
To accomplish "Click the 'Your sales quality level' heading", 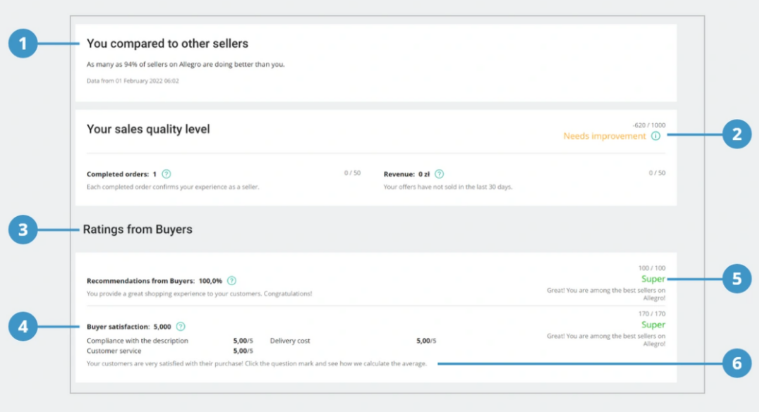I will tap(148, 129).
